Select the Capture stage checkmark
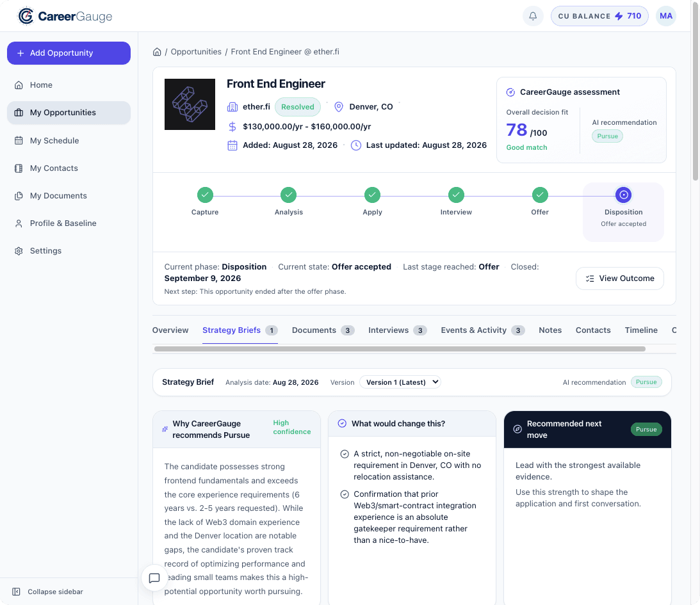Image resolution: width=700 pixels, height=605 pixels. 205,195
